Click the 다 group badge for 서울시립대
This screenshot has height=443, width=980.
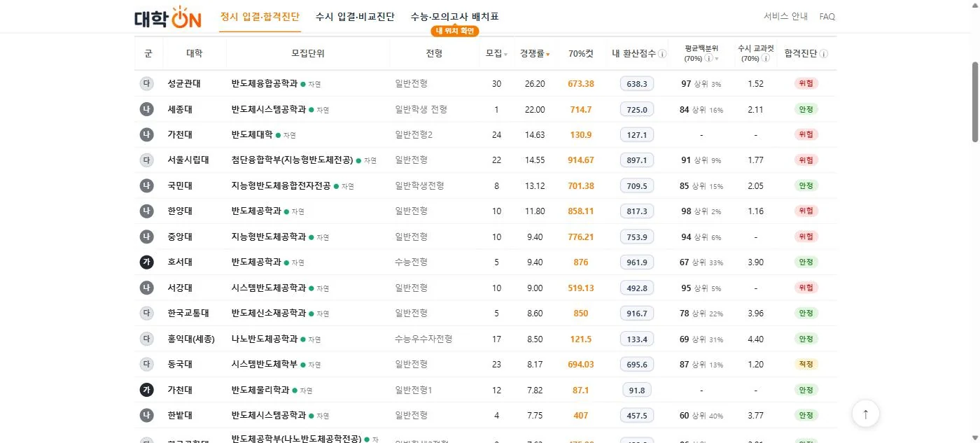(x=146, y=160)
